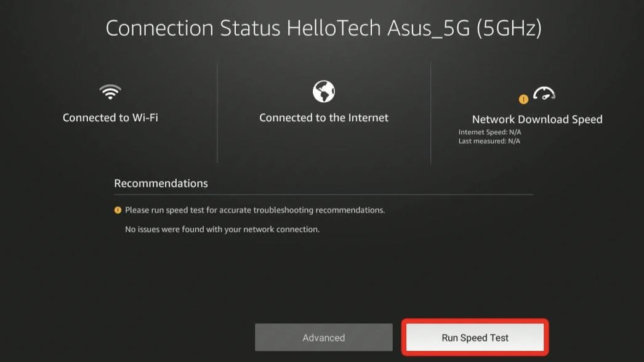Select the Connected to the Internet label

tap(324, 118)
